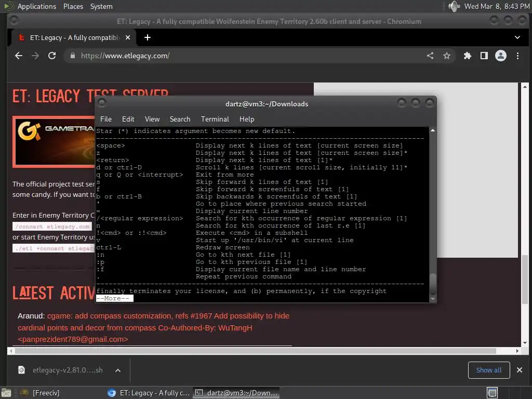Image resolution: width=532 pixels, height=399 pixels.
Task: Expand the etlegacy download options chevron
Action: click(118, 370)
